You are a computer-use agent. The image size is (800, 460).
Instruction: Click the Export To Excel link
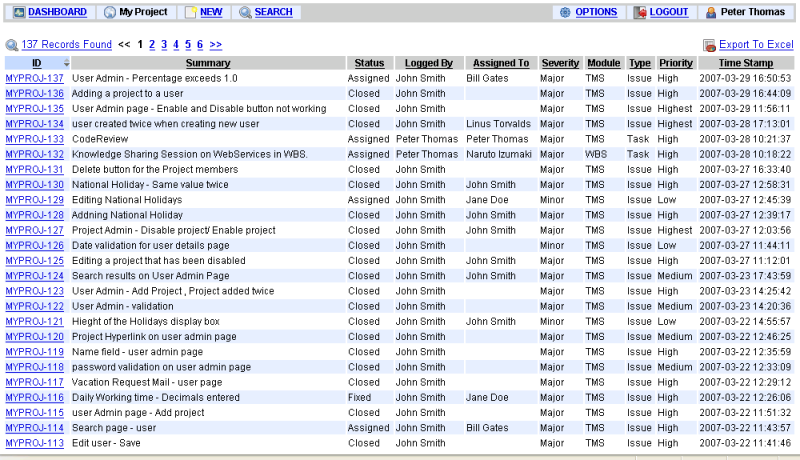pyautogui.click(x=756, y=44)
